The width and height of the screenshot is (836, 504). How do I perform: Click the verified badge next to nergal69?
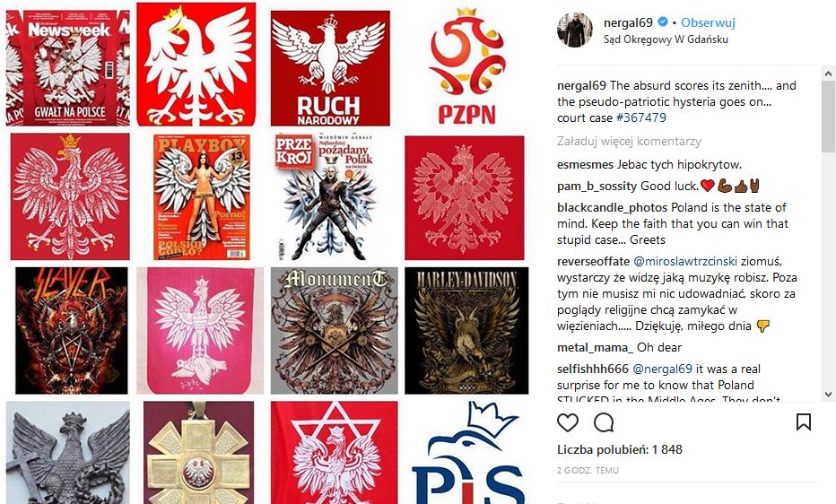663,22
